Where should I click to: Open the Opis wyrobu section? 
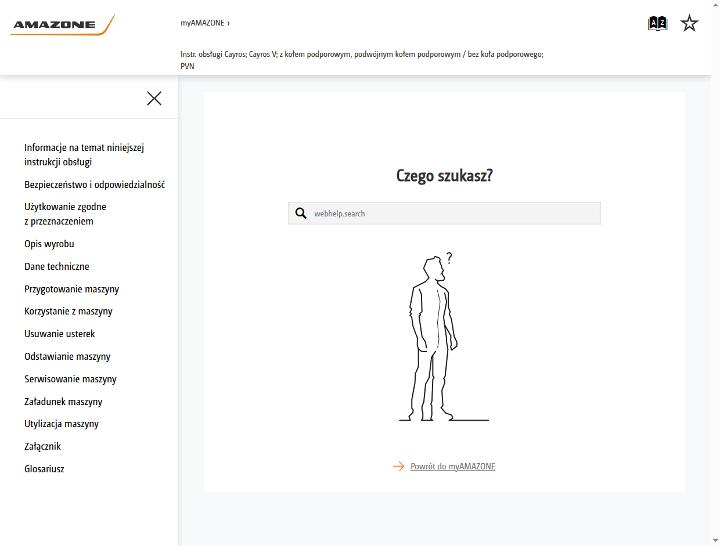coord(49,244)
